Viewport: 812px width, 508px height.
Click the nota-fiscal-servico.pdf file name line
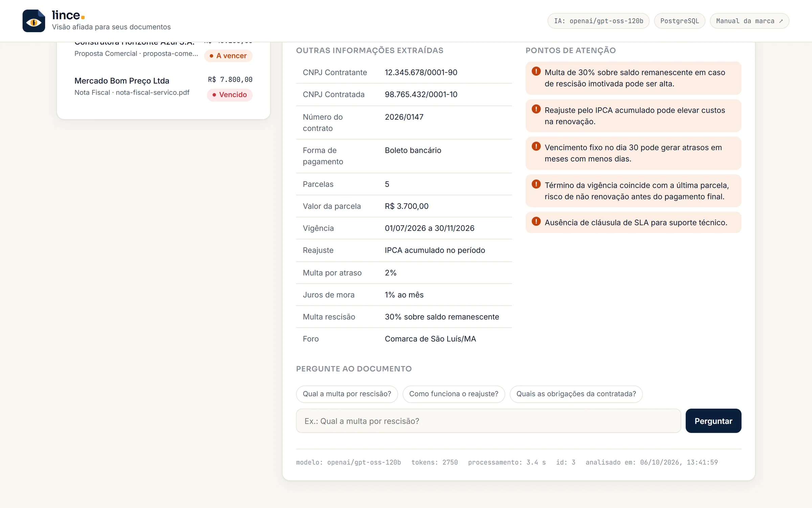coord(132,92)
